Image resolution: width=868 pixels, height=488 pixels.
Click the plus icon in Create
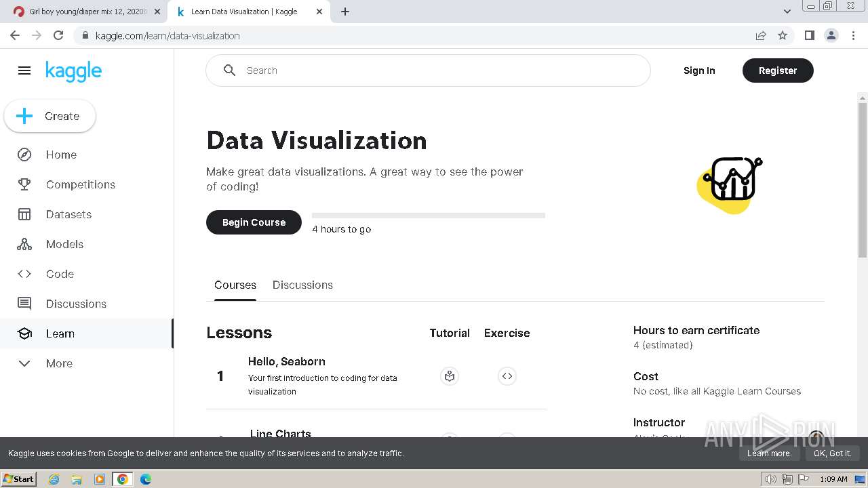click(24, 116)
